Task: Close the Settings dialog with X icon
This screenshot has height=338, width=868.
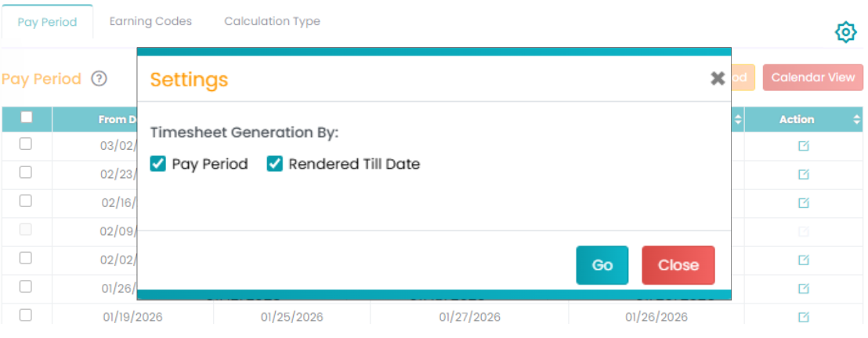Action: [718, 78]
